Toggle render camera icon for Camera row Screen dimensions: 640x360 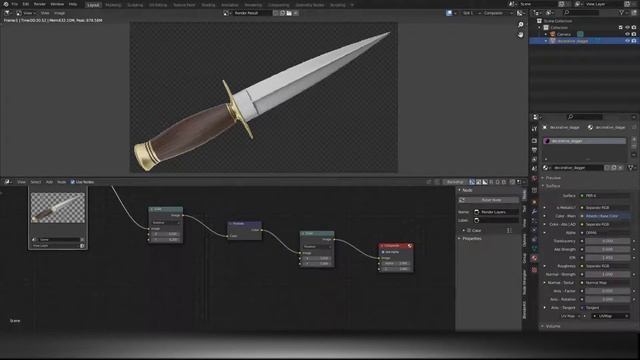coord(634,34)
